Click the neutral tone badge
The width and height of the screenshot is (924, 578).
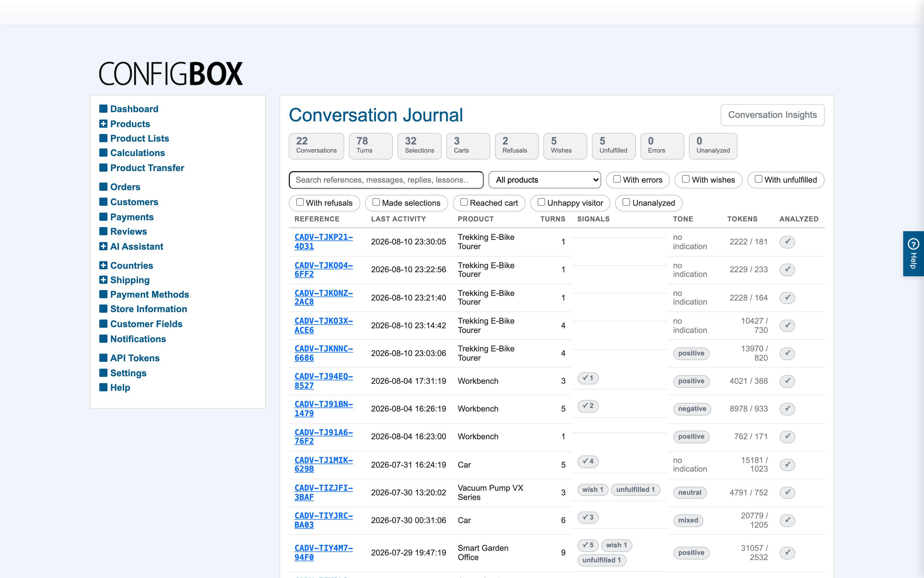[x=690, y=492]
